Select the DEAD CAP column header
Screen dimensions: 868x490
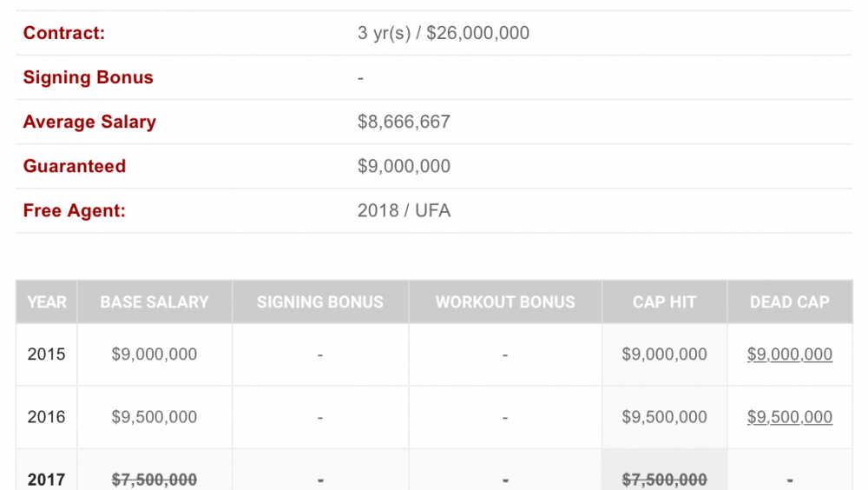coord(789,302)
